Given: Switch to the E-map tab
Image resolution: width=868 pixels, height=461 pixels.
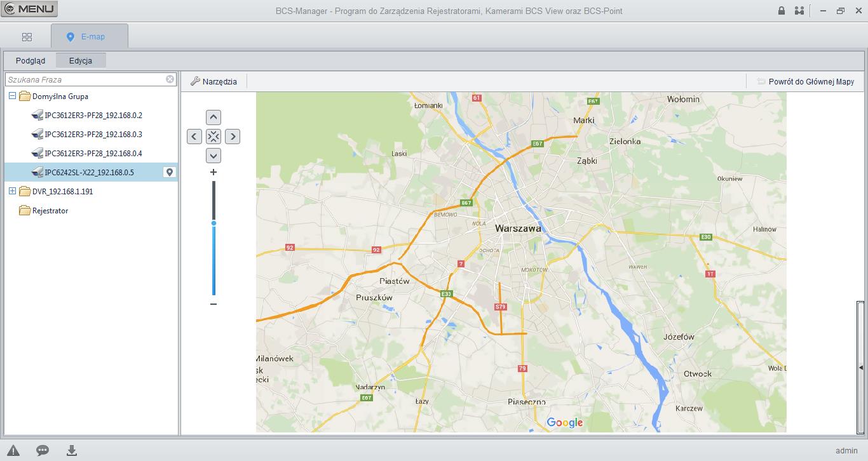Looking at the screenshot, I should coord(90,37).
